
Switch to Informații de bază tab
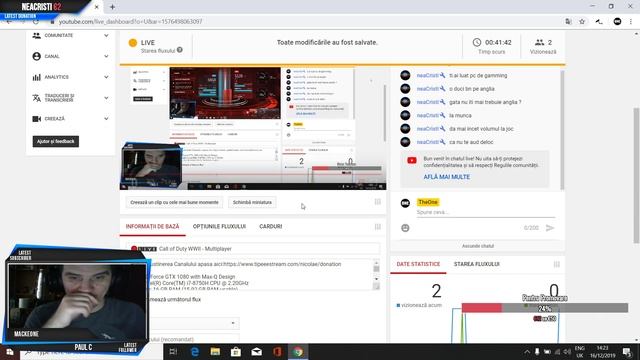coord(152,227)
